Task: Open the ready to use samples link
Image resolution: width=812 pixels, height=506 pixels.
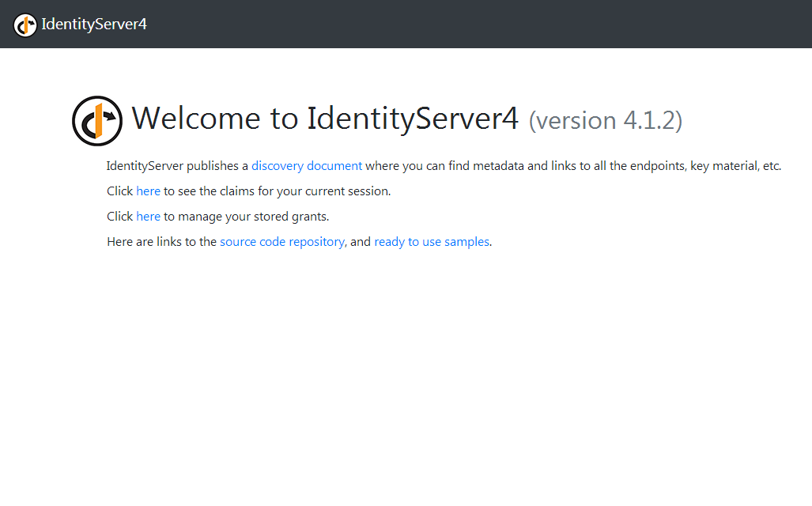Action: pos(432,242)
